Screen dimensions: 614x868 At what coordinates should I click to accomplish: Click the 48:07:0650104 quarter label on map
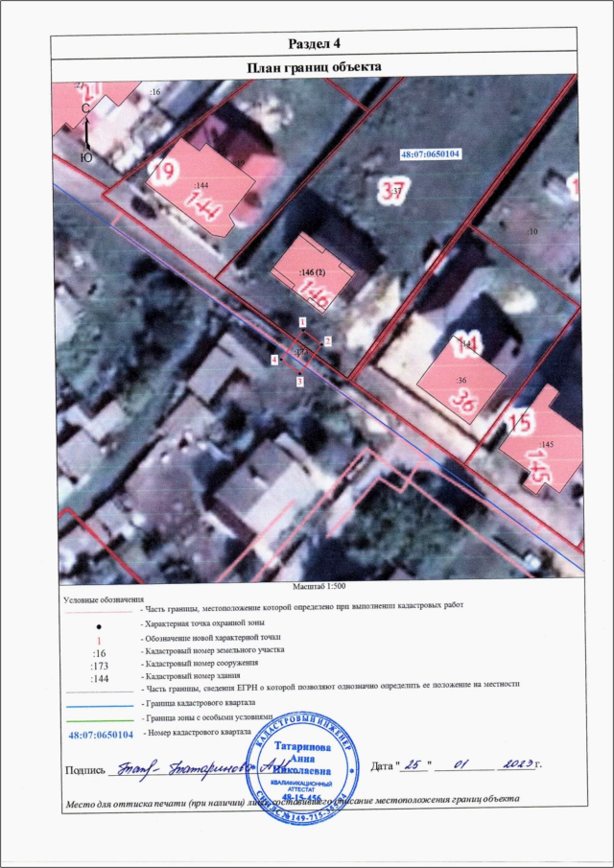click(x=430, y=153)
